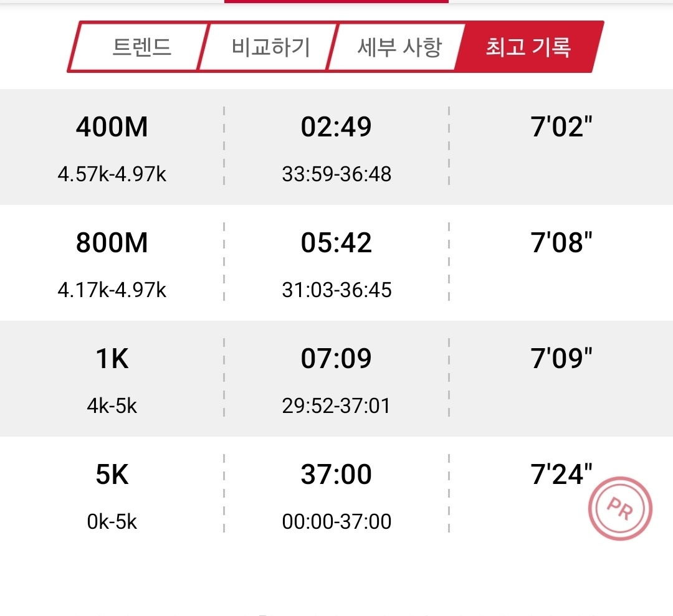
Task: Tap the 7'08" pace value
Action: tap(561, 243)
